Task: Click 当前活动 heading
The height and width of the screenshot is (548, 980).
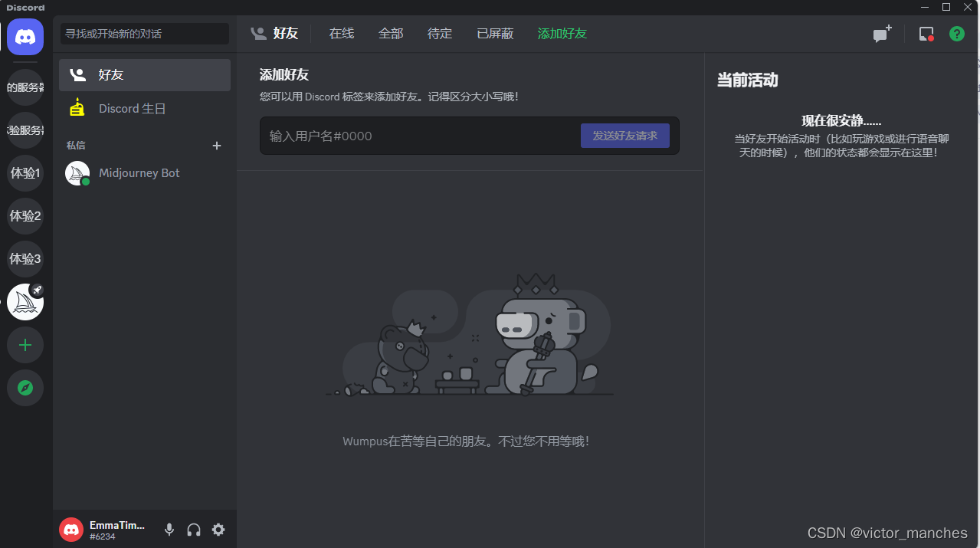Action: 747,80
